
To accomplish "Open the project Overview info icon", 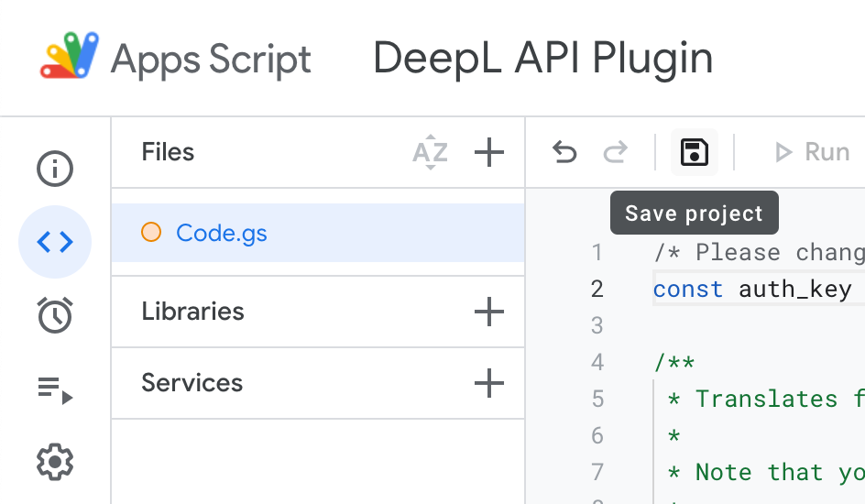I will (x=55, y=169).
